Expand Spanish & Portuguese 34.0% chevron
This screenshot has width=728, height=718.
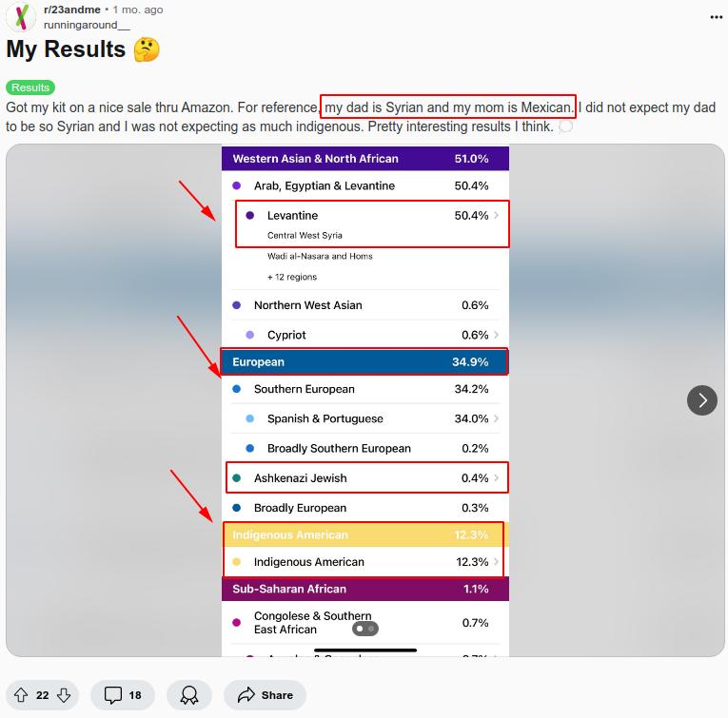point(497,418)
